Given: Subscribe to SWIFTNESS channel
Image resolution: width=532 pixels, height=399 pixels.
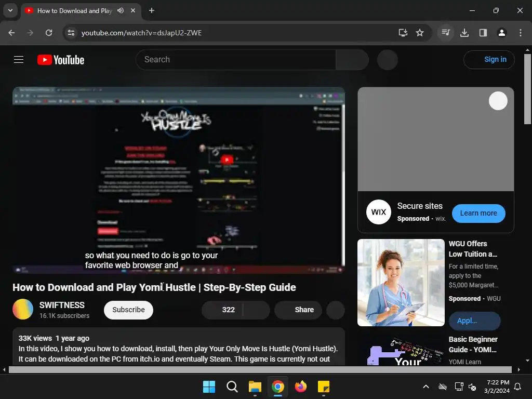Looking at the screenshot, I should [129, 310].
